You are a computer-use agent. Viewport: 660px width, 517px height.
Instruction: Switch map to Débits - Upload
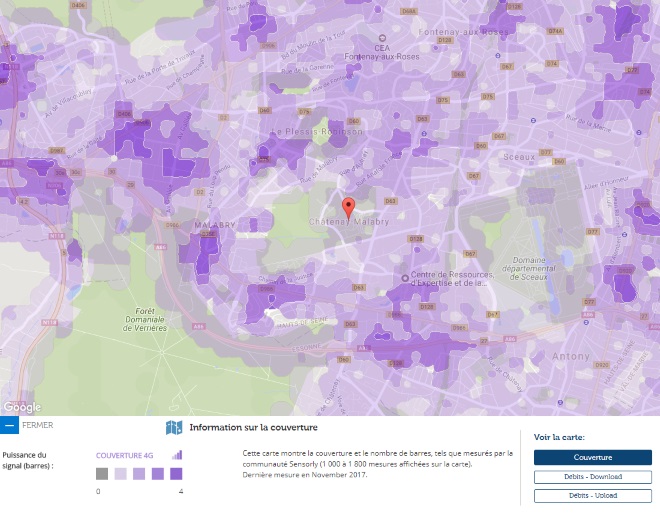pos(592,495)
